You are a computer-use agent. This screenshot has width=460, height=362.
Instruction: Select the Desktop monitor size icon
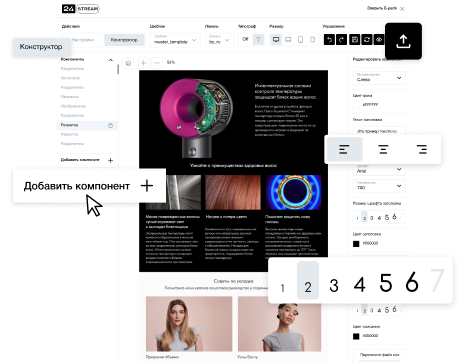[276, 40]
